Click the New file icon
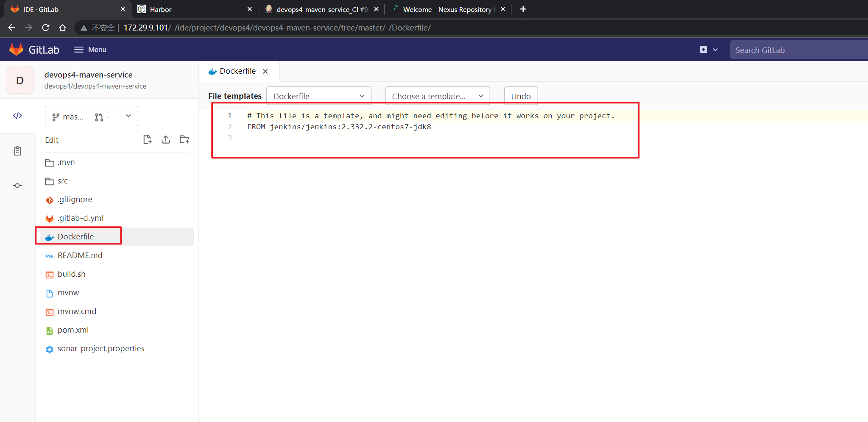 (x=148, y=139)
